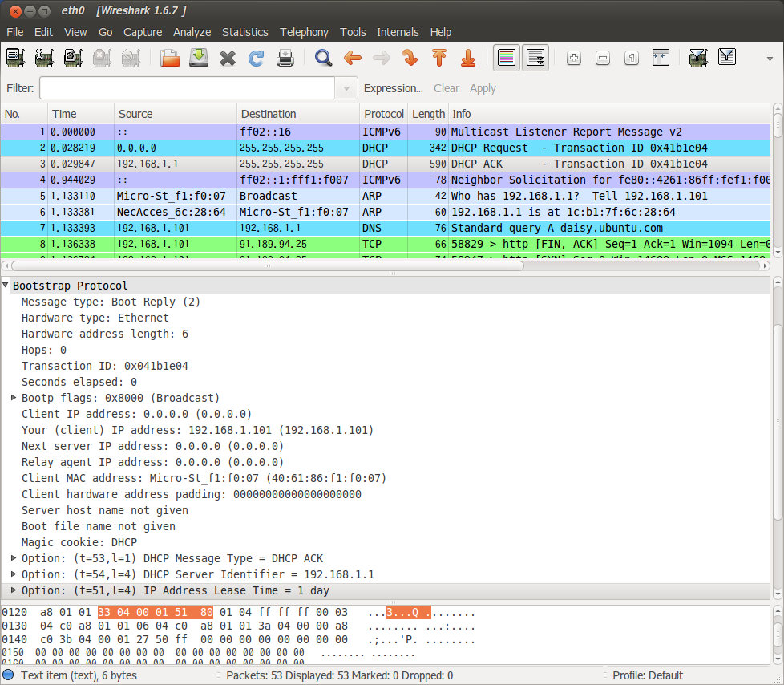Select the ARP Who has 192.168.1.1 row
This screenshot has height=685, width=784.
tap(386, 197)
